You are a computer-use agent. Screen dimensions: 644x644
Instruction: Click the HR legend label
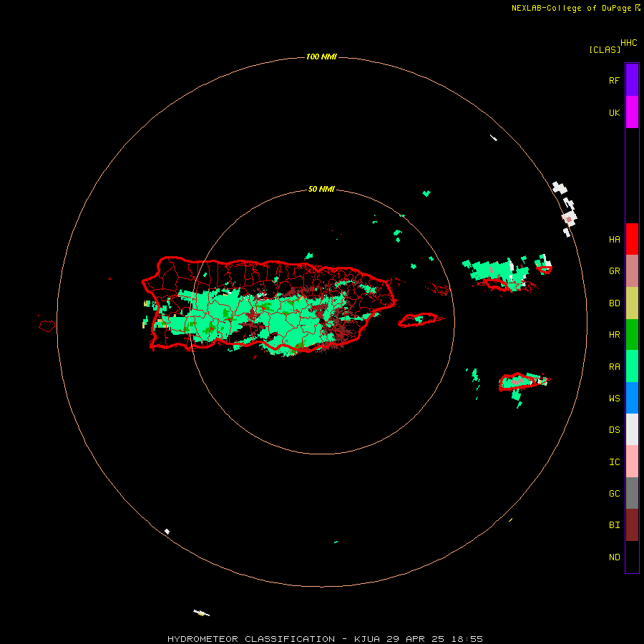pos(614,335)
